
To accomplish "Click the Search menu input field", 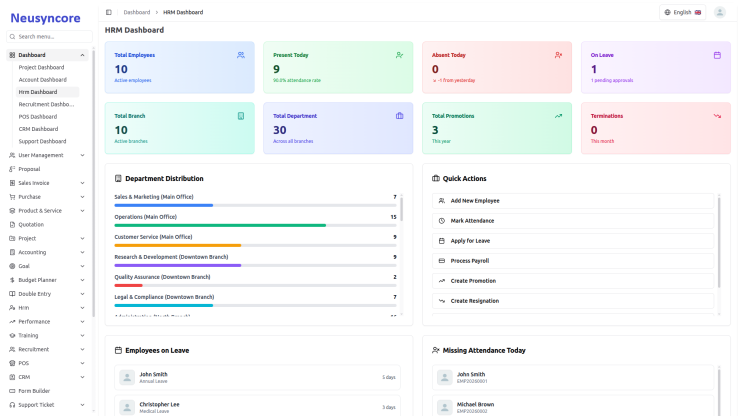I will tap(52, 36).
